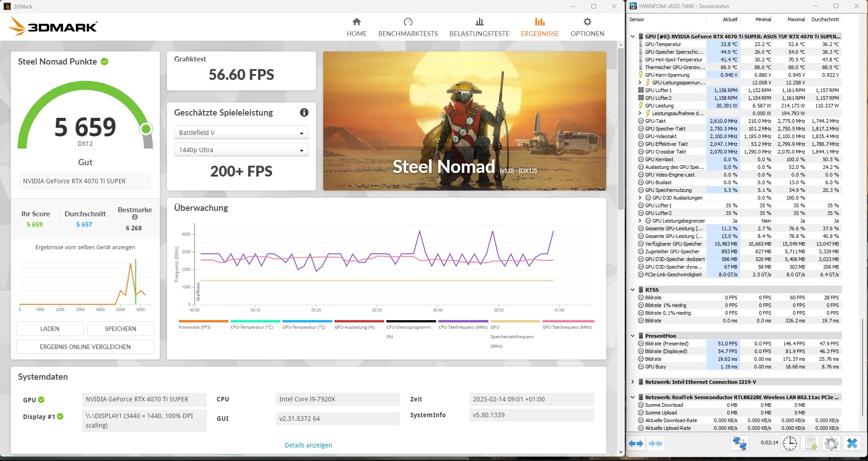Image resolution: width=868 pixels, height=461 pixels.
Task: Click HWiNFO expand-layout blue arrows button
Action: pyautogui.click(x=636, y=443)
